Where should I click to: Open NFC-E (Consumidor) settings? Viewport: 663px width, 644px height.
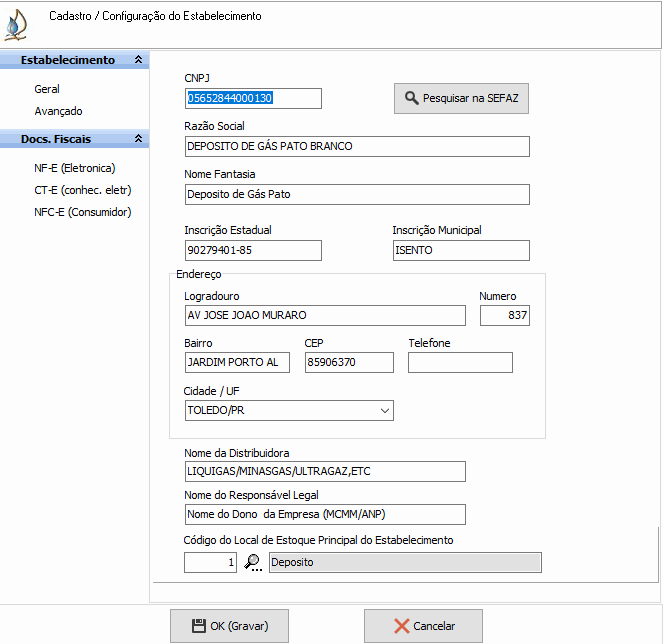point(82,212)
